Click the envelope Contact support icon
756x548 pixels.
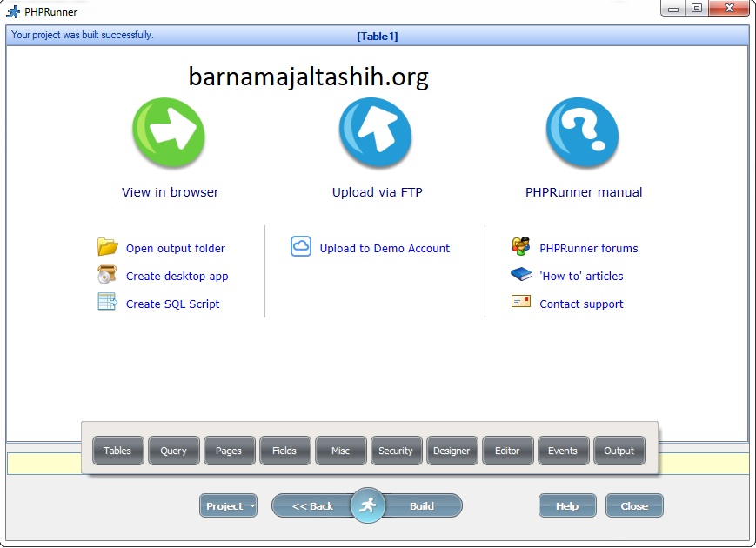(x=521, y=302)
